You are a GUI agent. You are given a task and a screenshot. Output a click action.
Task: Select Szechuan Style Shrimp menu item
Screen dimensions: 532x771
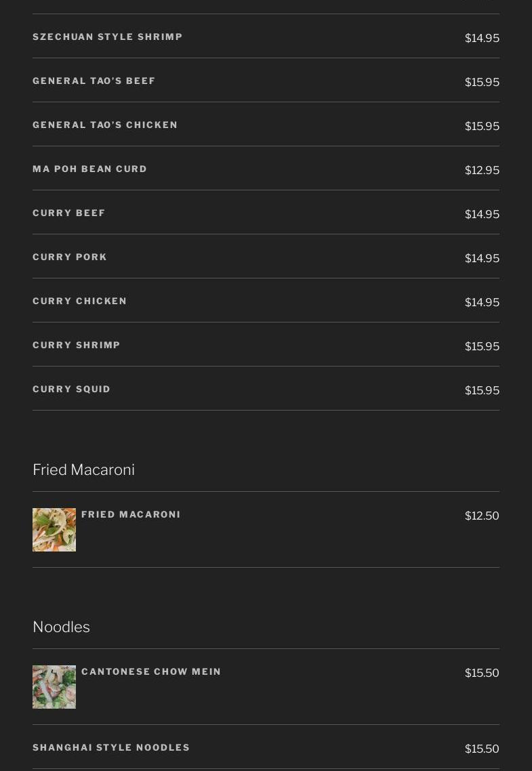108,37
